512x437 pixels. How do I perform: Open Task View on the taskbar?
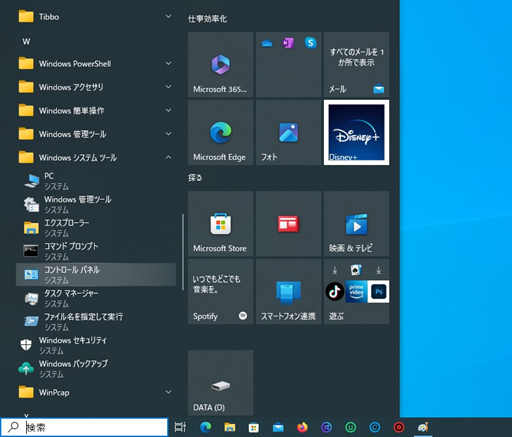(x=180, y=427)
